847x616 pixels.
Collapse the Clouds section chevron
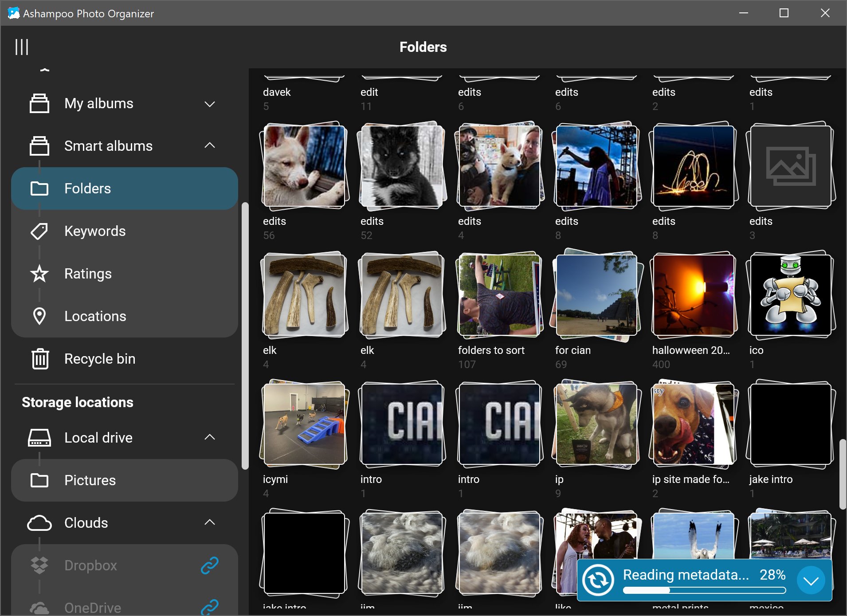click(x=210, y=522)
